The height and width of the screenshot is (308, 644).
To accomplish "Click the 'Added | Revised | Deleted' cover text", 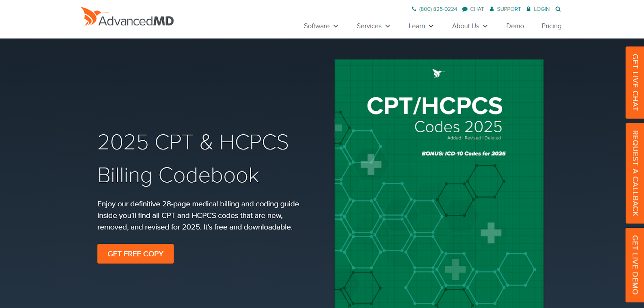I will tap(474, 138).
